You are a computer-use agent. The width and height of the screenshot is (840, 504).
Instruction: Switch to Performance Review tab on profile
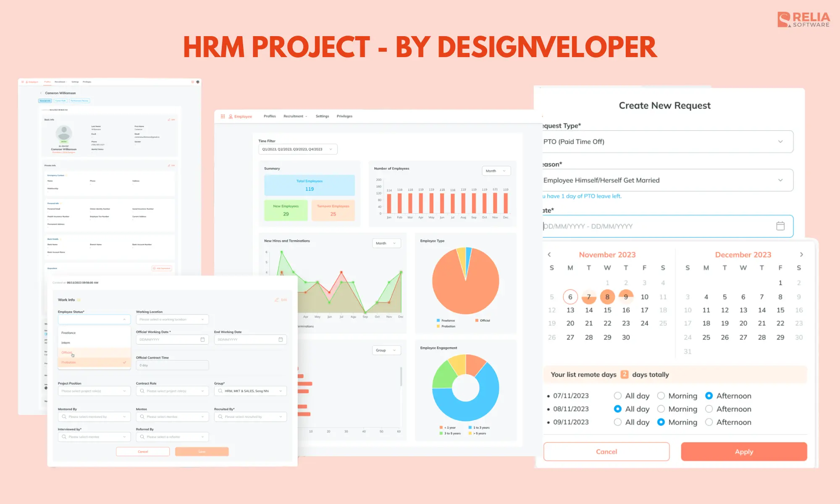79,101
